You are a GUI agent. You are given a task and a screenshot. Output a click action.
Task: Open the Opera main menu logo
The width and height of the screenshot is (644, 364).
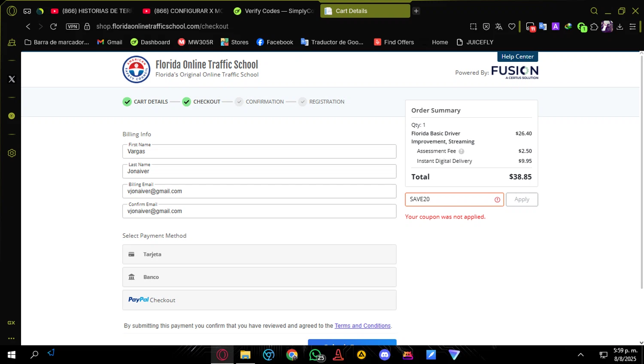coord(12,11)
